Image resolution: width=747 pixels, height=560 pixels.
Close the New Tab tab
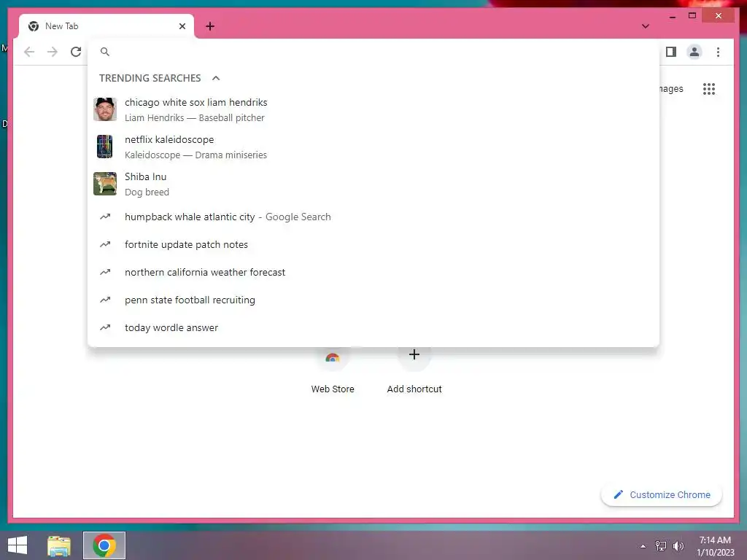coord(182,26)
